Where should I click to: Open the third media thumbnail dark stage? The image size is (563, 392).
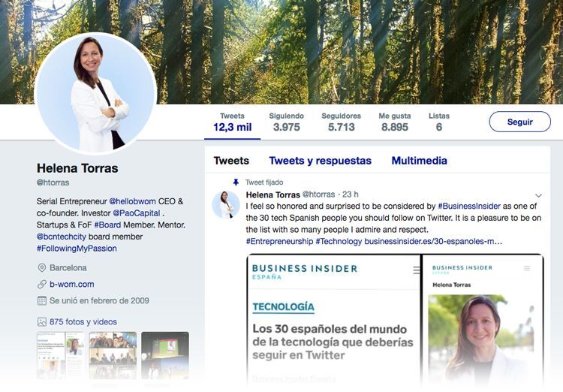pyautogui.click(x=165, y=355)
